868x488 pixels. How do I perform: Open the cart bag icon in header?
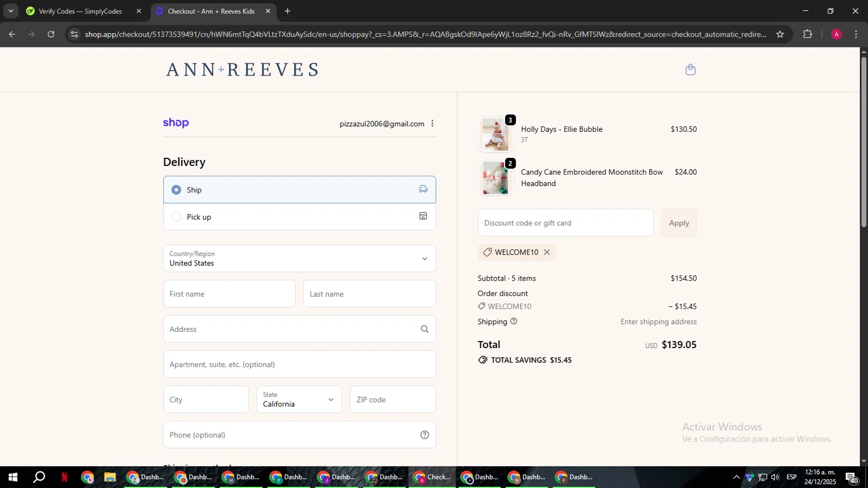point(690,70)
